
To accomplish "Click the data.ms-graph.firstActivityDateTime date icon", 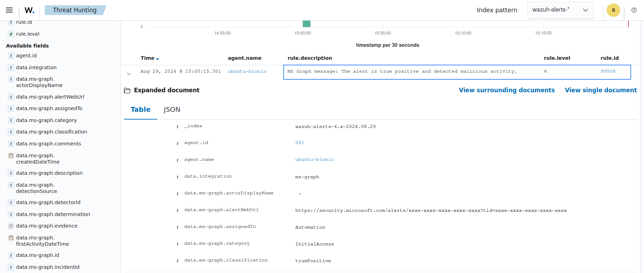I will [x=11, y=238].
